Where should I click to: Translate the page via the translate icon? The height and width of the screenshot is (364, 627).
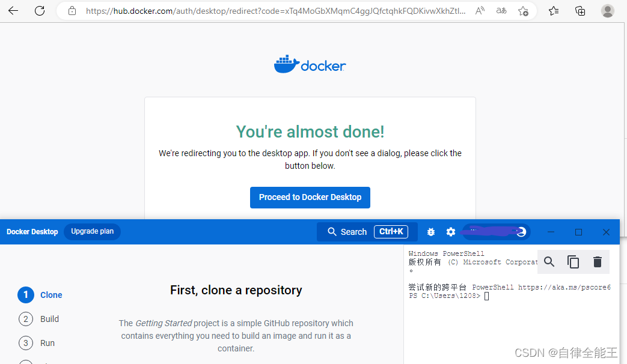[501, 10]
